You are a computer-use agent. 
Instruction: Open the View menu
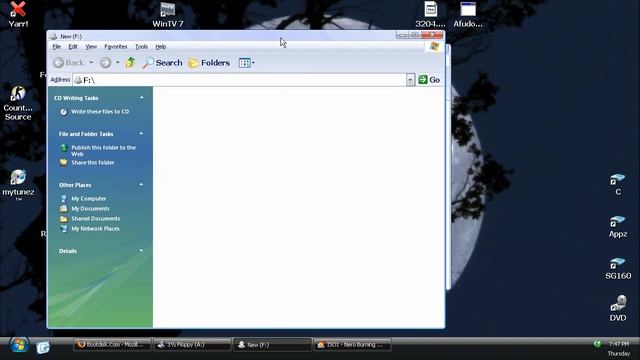(91, 47)
